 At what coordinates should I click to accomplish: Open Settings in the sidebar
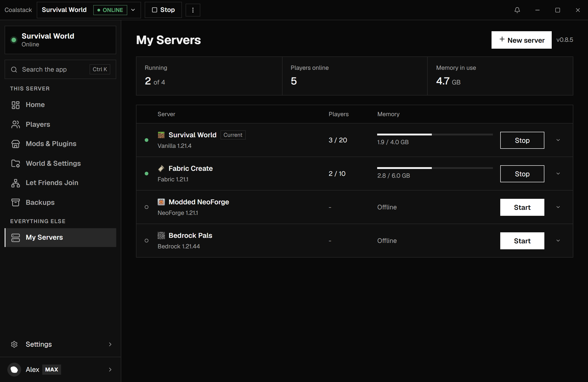60,344
